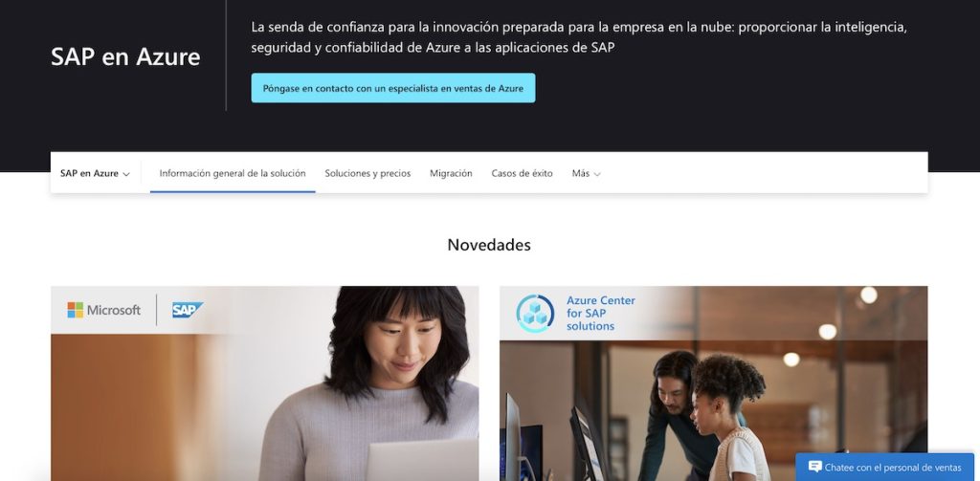Screen dimensions: 980x481
Task: Open the Microsoft SAP news card image
Action: click(265, 383)
